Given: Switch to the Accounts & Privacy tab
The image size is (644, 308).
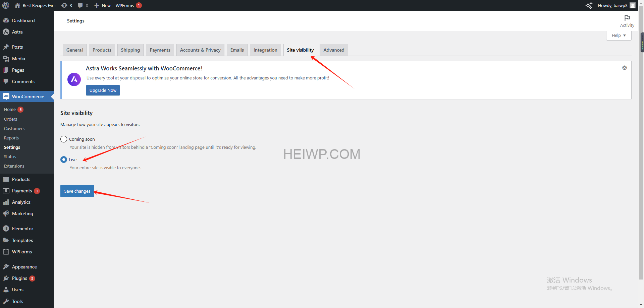Looking at the screenshot, I should (x=200, y=50).
